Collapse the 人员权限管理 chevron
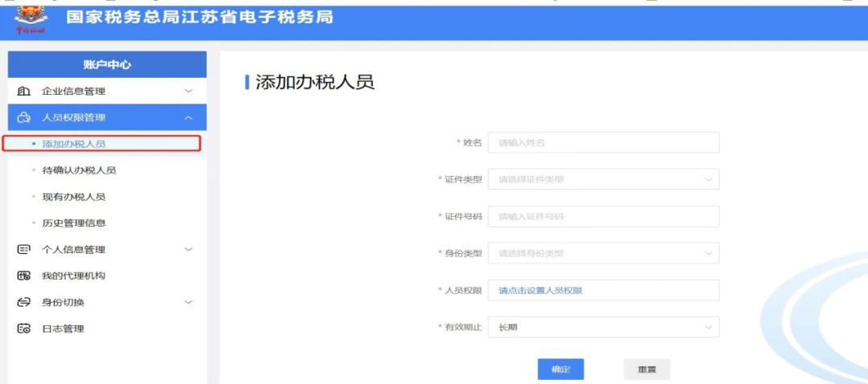The image size is (868, 384). coord(188,117)
